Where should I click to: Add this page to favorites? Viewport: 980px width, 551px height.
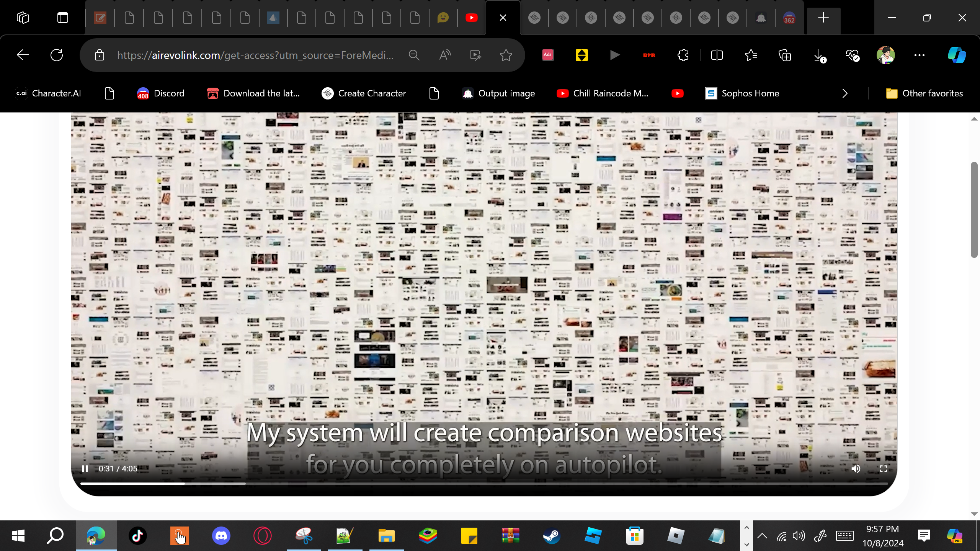tap(506, 55)
